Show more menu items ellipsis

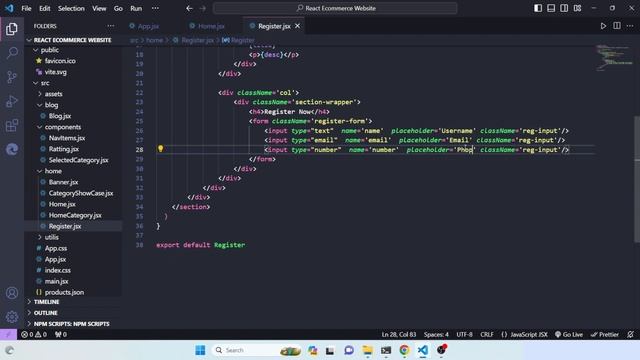[x=155, y=8]
